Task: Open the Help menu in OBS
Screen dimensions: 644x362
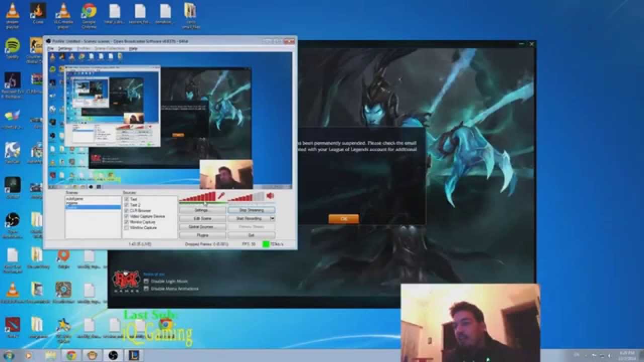Action: point(133,49)
